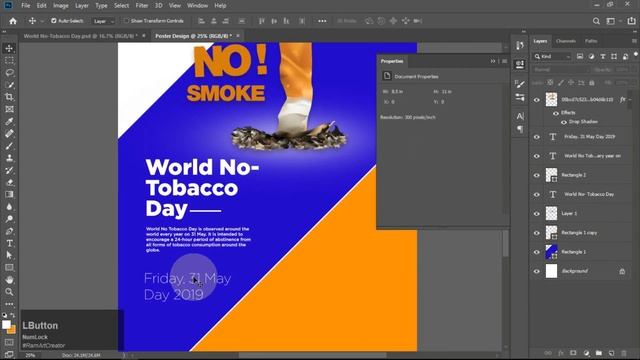
Task: Create a new layer with bottom icon
Action: [611, 353]
